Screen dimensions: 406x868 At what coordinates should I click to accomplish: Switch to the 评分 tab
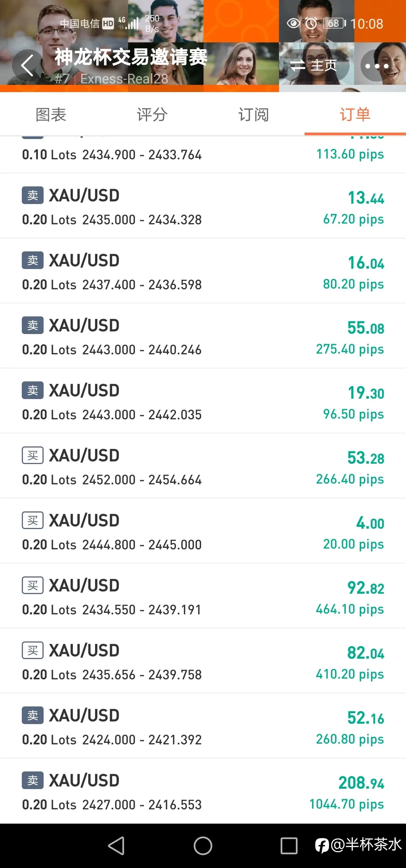coord(152,115)
